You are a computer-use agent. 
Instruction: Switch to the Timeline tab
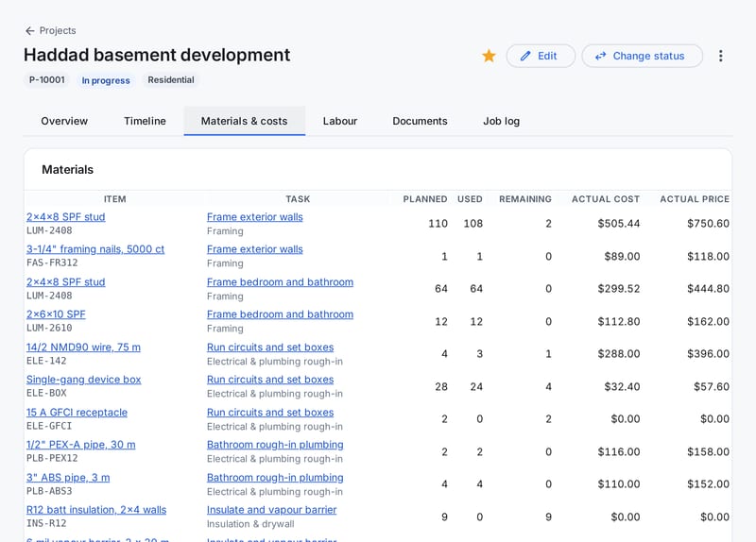[x=145, y=121]
